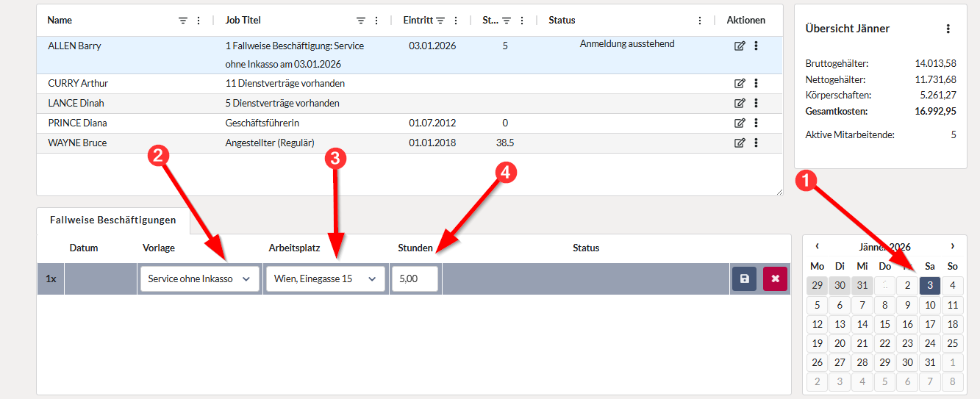Image resolution: width=980 pixels, height=399 pixels.
Task: Click filter icon in Job Titel column
Action: click(361, 21)
